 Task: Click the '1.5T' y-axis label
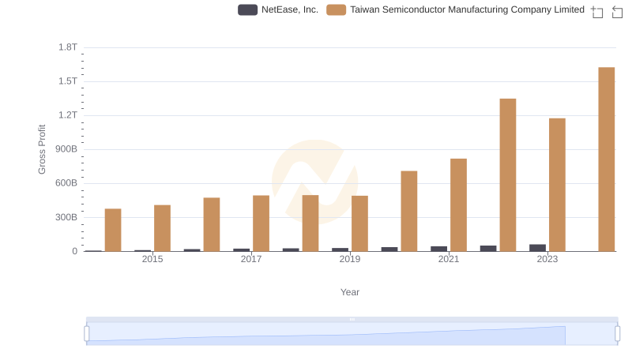tap(68, 81)
